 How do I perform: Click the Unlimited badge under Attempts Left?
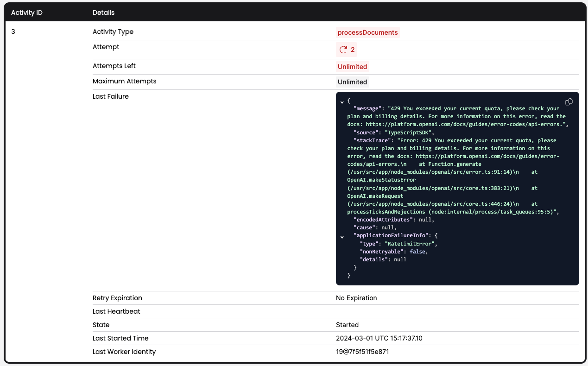point(352,66)
